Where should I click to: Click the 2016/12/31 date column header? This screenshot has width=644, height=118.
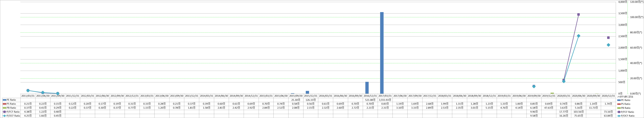point(370,96)
